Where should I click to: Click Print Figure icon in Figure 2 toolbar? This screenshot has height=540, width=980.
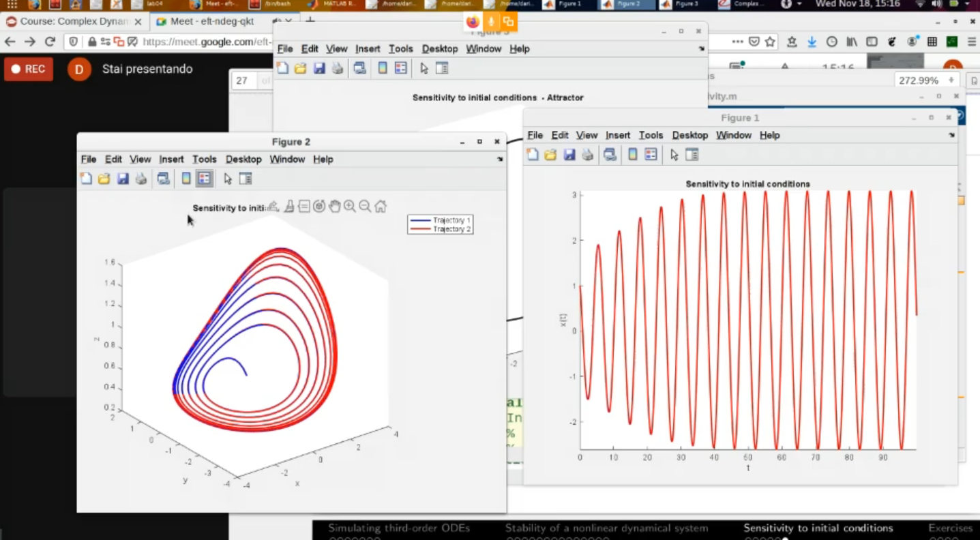tap(141, 179)
